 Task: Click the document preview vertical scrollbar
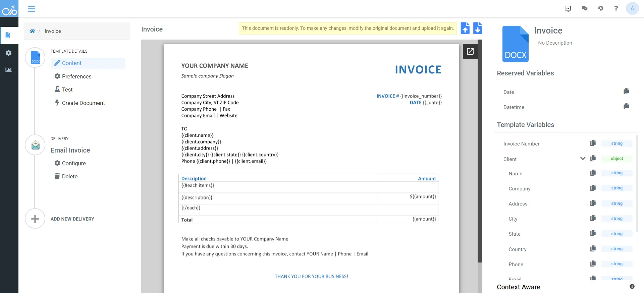pos(480,151)
